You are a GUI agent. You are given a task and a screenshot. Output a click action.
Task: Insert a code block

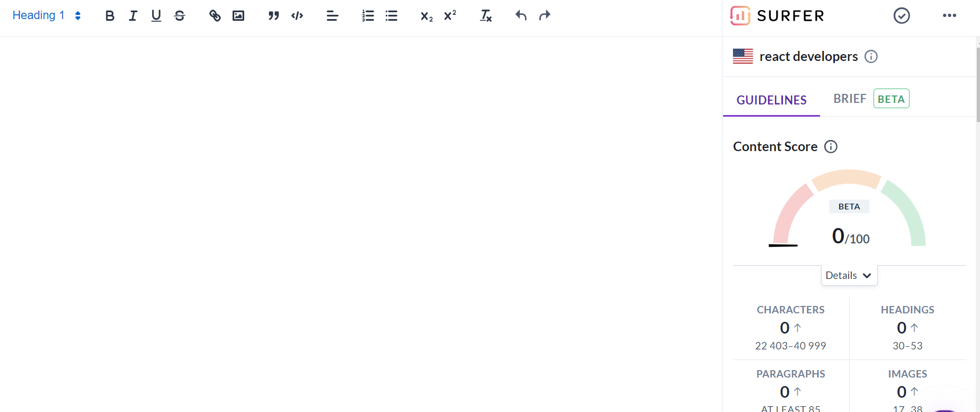point(297,16)
